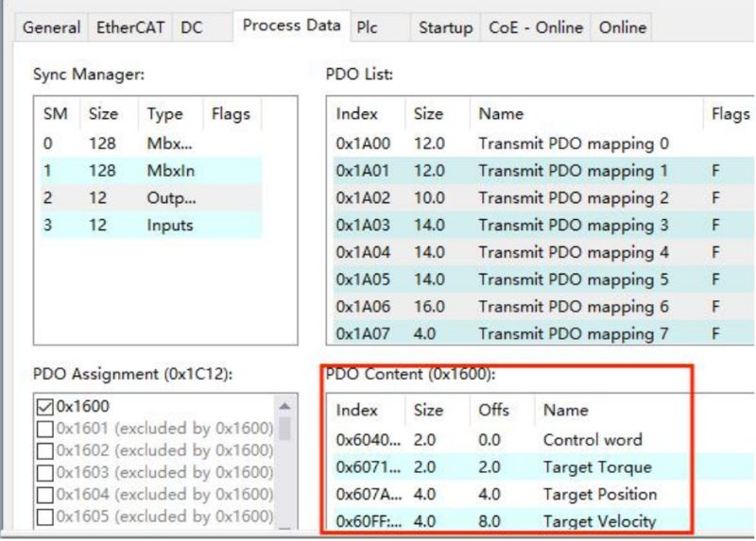756x541 pixels.
Task: Click the PDO Assignment scrollbar thumb
Action: pyautogui.click(x=285, y=429)
